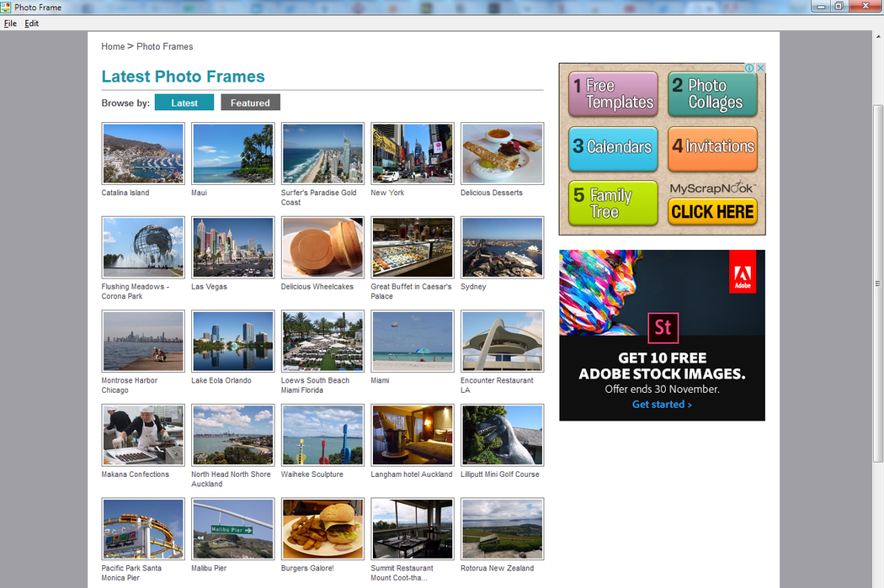Select the Burgers Galore! thumbnail
The image size is (884, 588).
pos(322,529)
